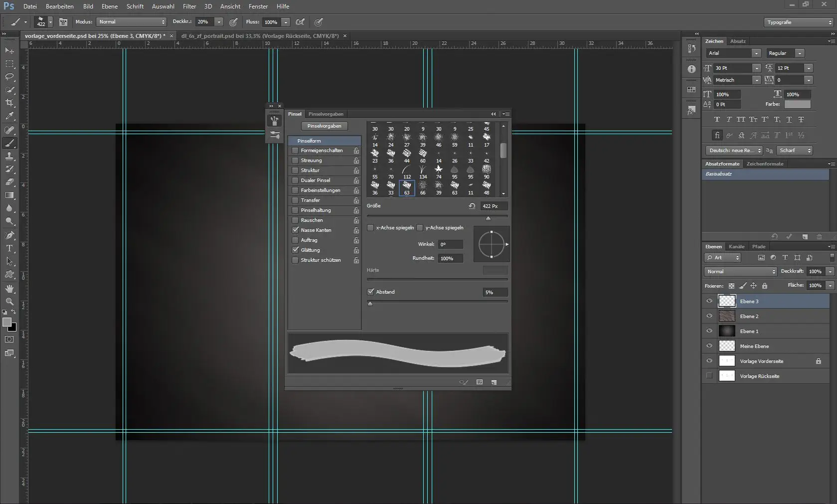
Task: Select the Clone Stamp tool
Action: [x=9, y=156]
